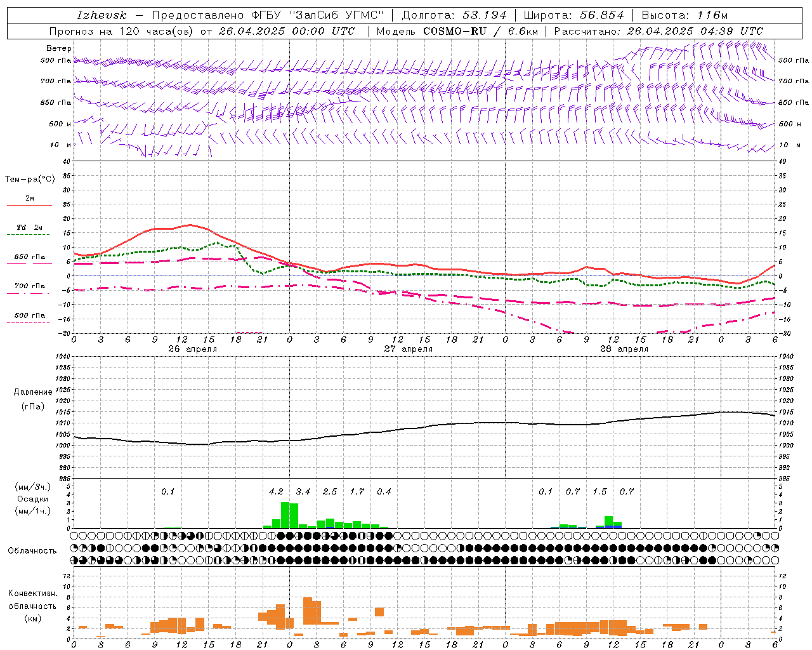This screenshot has height=650, width=812.
Task: Click the "Тем-ра(°C)" temperature panel label
Action: coord(30,180)
